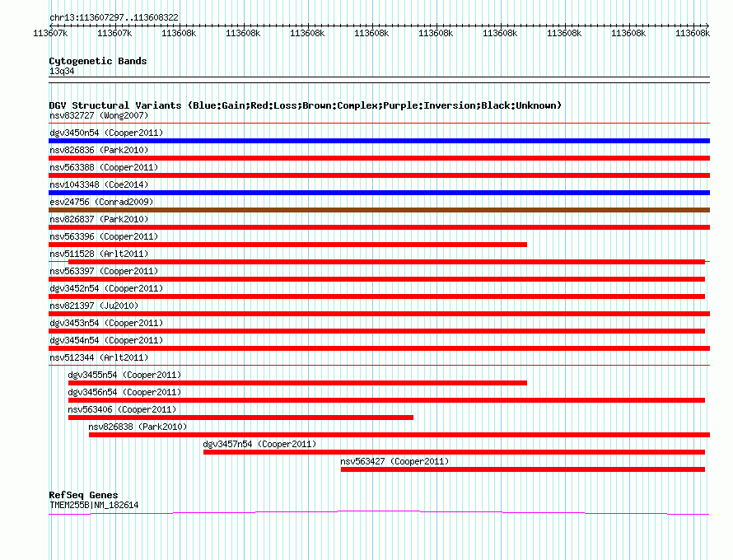733x560 pixels.
Task: Select the red bar of nsv563406
Action: [x=240, y=418]
